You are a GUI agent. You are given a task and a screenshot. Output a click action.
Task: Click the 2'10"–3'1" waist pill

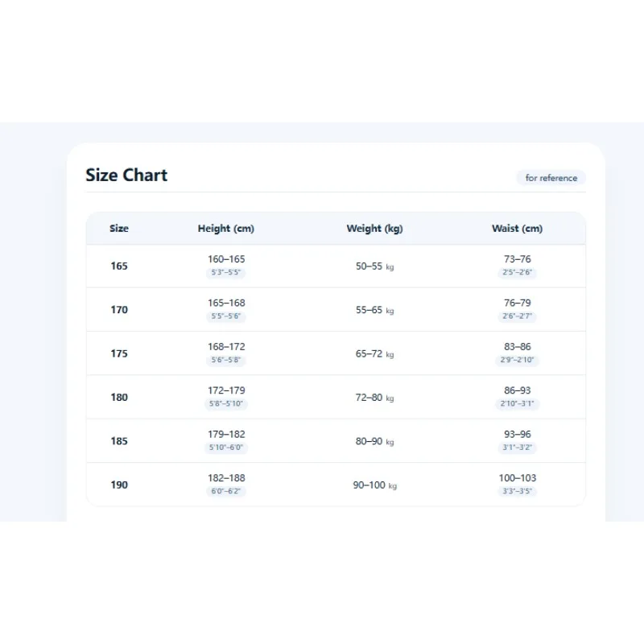coord(517,404)
